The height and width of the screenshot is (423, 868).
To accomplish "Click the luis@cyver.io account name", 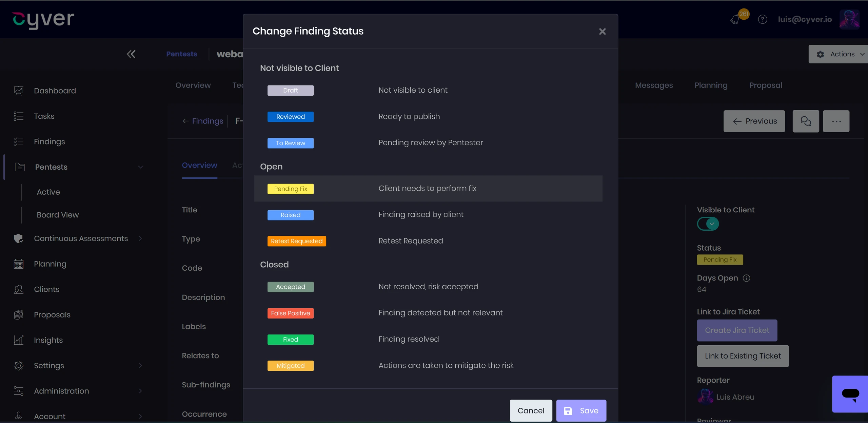I will pyautogui.click(x=805, y=19).
